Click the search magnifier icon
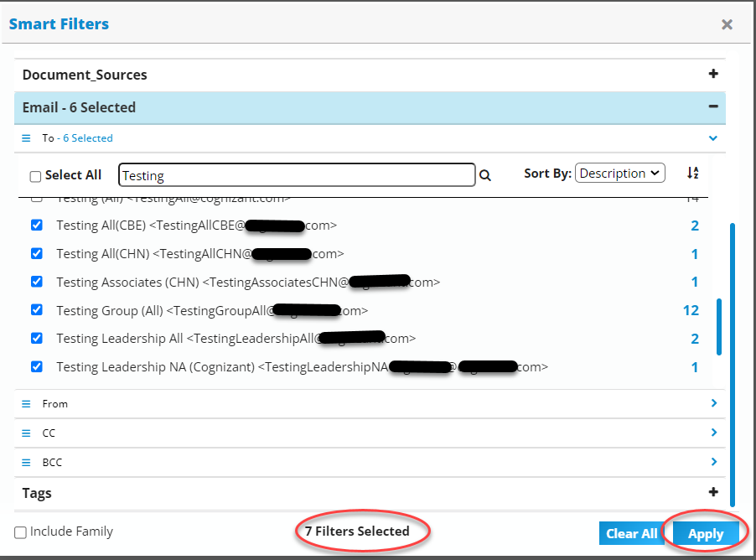This screenshot has height=560, width=756. [484, 174]
